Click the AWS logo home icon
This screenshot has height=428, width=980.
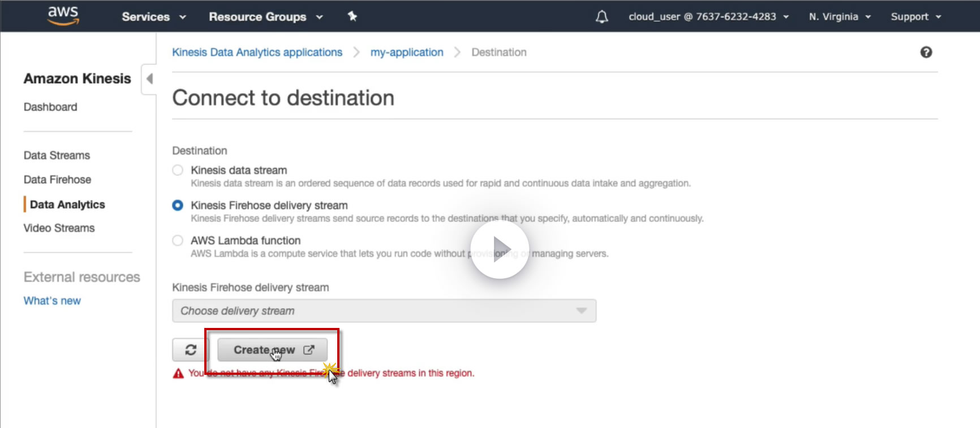63,16
